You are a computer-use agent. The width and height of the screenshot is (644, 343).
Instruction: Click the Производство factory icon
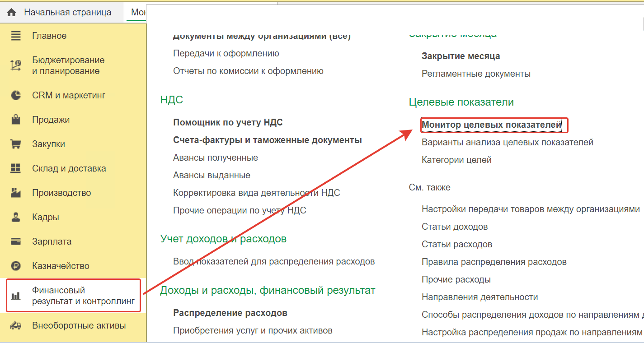16,193
